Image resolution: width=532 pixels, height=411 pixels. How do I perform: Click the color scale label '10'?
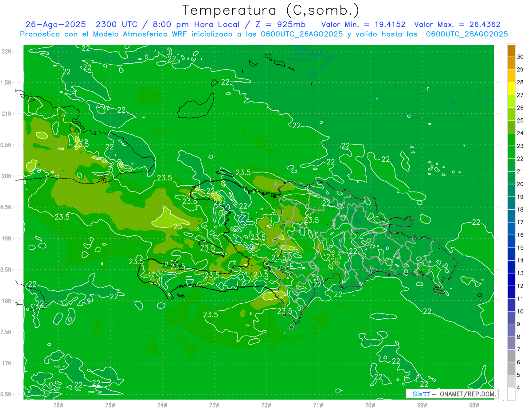click(520, 311)
